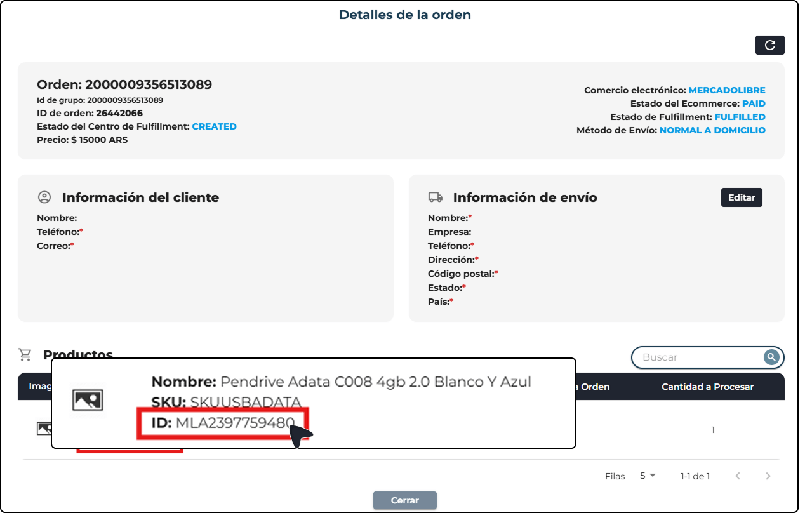The image size is (812, 513).
Task: Go to previous page of products
Action: (738, 476)
